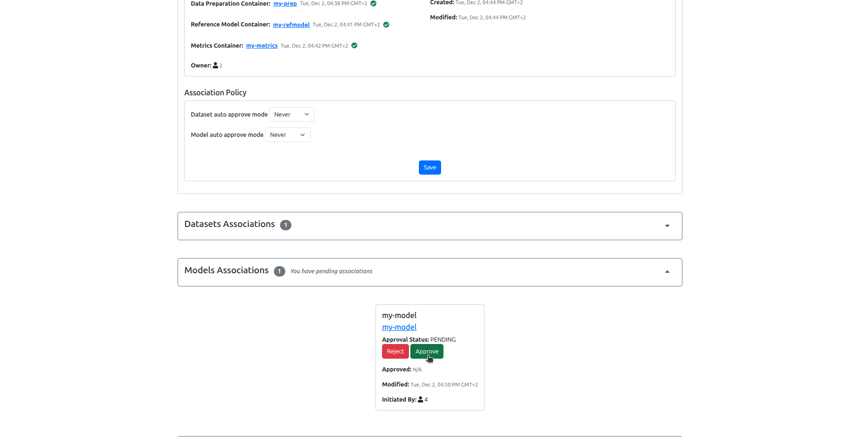
Task: Open the my-prep container link
Action: [285, 4]
